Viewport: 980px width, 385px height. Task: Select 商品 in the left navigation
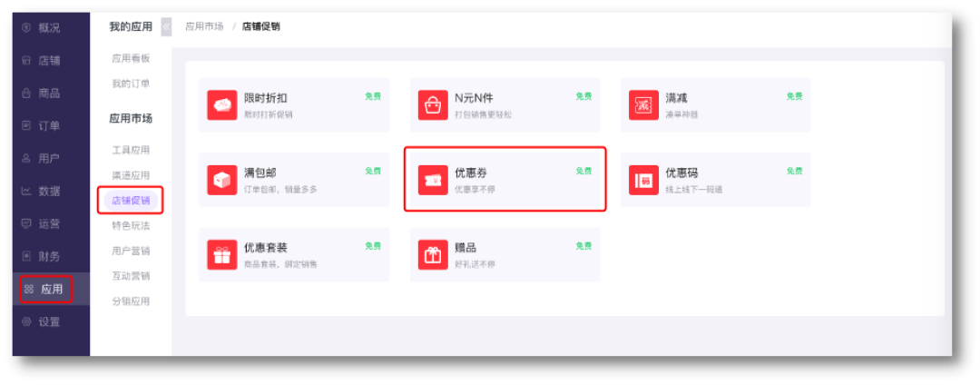[41, 94]
